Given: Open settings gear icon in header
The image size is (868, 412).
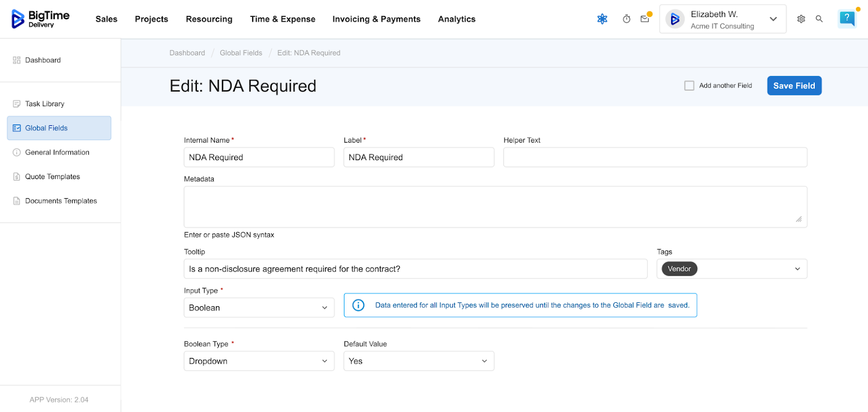Looking at the screenshot, I should 801,19.
